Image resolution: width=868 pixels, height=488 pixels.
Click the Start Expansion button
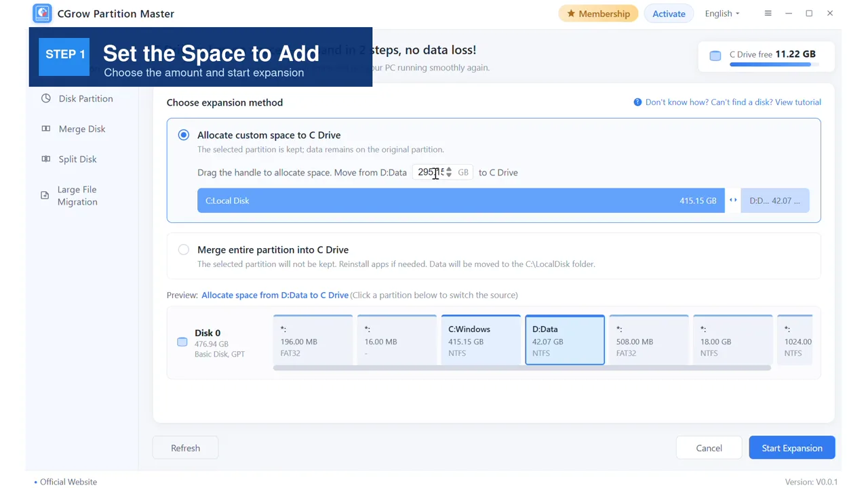tap(792, 448)
